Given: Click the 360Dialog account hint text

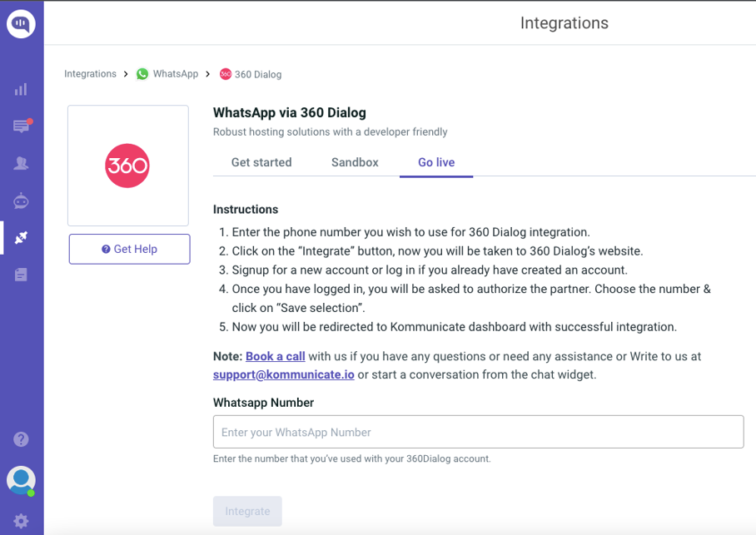Looking at the screenshot, I should click(x=352, y=458).
